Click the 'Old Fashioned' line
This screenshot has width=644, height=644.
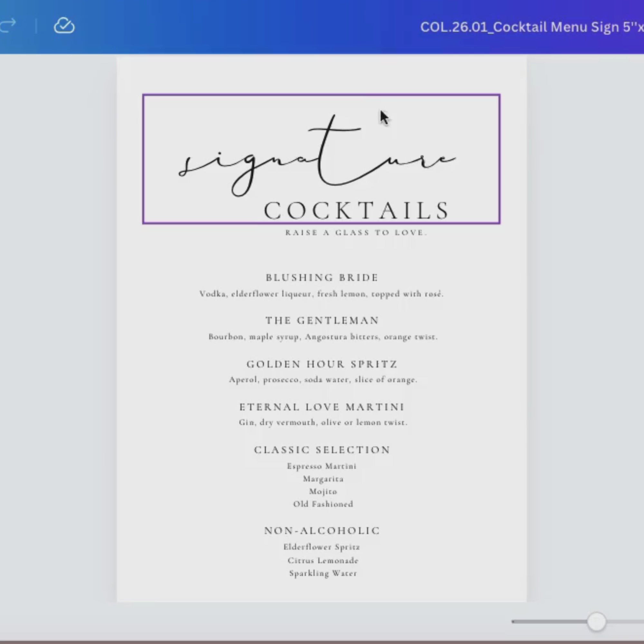click(x=323, y=504)
